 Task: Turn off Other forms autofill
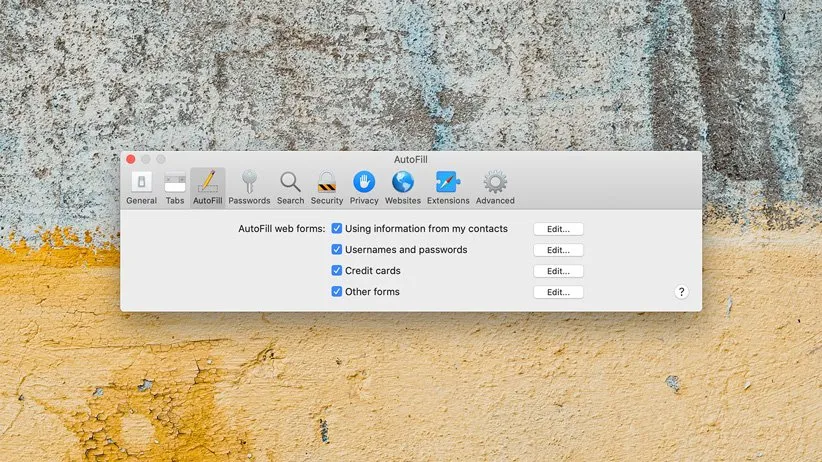pyautogui.click(x=337, y=292)
